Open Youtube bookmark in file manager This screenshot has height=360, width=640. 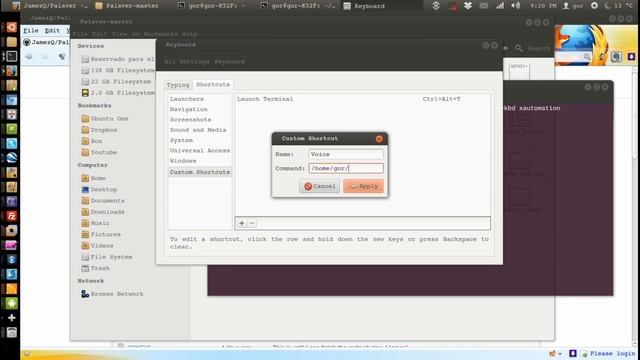pyautogui.click(x=99, y=152)
